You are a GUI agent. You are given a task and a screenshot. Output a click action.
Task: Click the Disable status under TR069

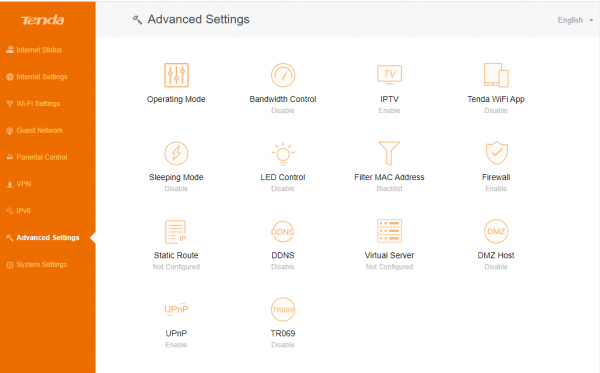[283, 345]
